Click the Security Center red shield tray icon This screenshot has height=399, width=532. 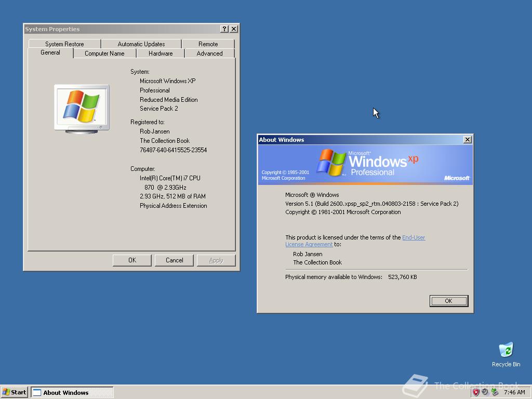point(476,392)
